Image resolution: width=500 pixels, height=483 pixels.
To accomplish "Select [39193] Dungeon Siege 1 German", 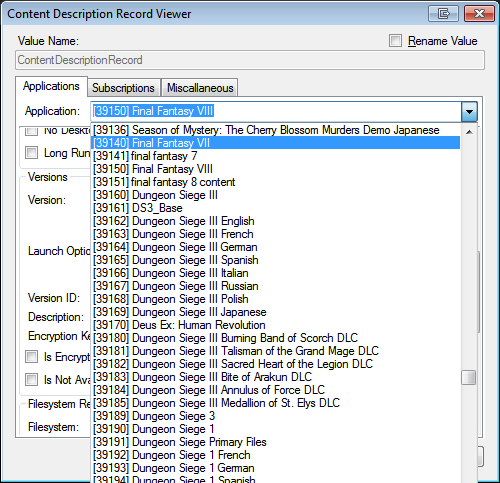I will pos(276,468).
